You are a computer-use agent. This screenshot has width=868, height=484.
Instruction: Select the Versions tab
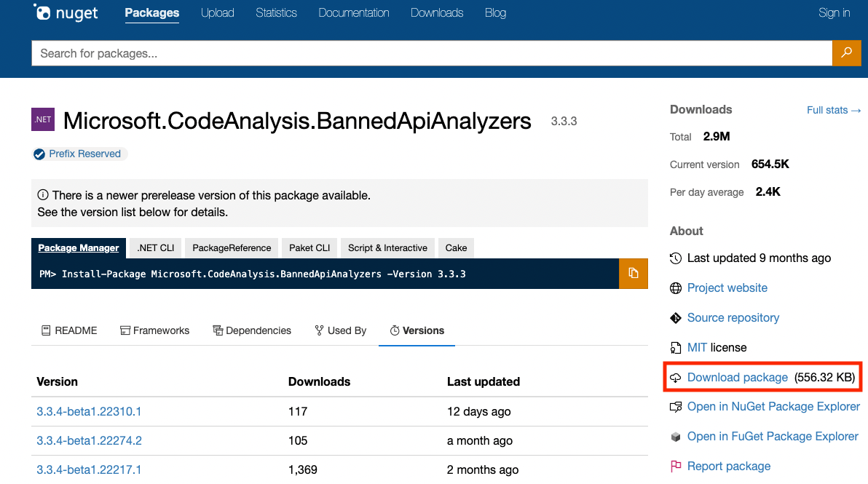point(417,330)
